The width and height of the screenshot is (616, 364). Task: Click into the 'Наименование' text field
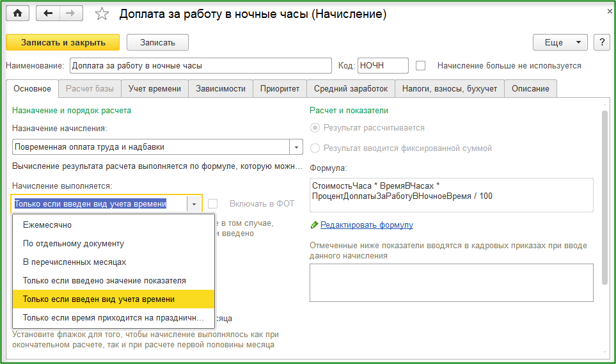click(200, 65)
